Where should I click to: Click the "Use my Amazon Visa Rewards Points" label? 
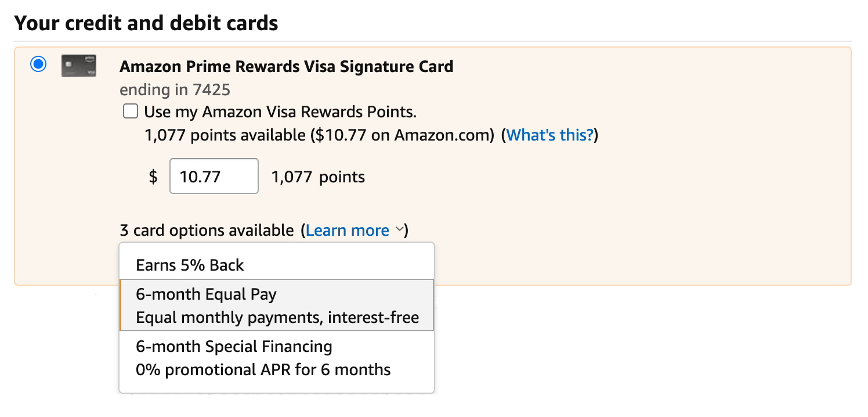pyautogui.click(x=280, y=112)
